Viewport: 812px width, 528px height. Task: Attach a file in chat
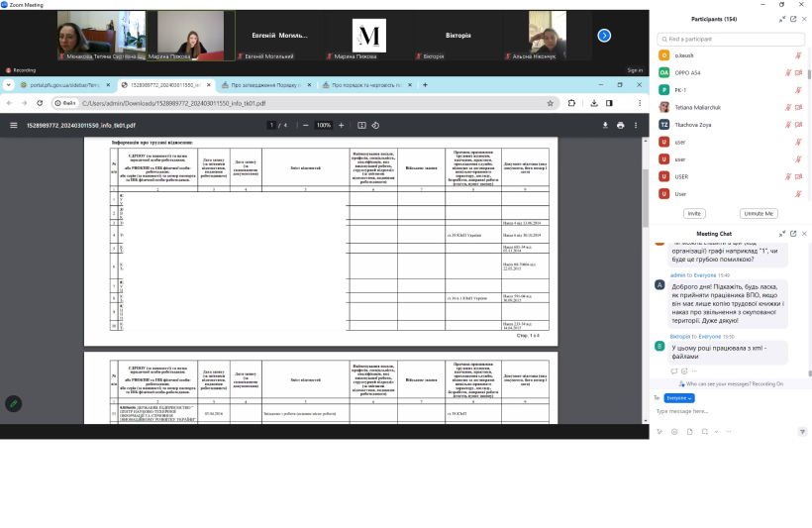click(690, 432)
